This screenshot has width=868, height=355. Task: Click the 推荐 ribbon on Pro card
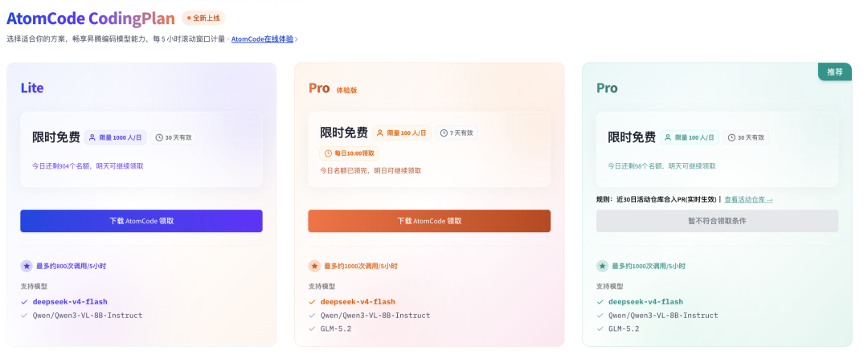(835, 72)
